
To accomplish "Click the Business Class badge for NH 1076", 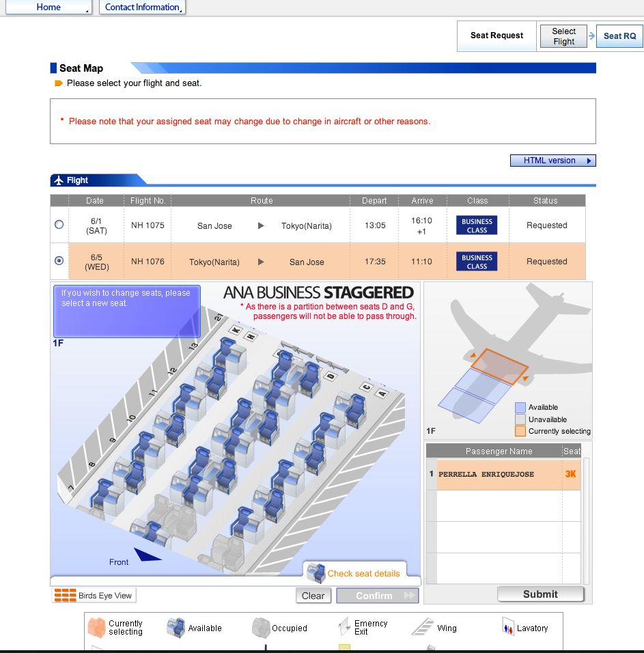I will [477, 262].
